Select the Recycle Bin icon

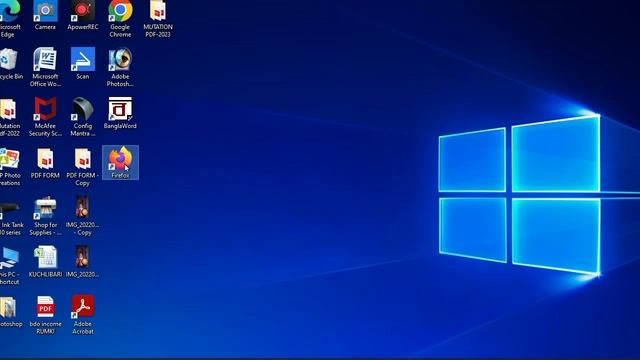point(10,64)
